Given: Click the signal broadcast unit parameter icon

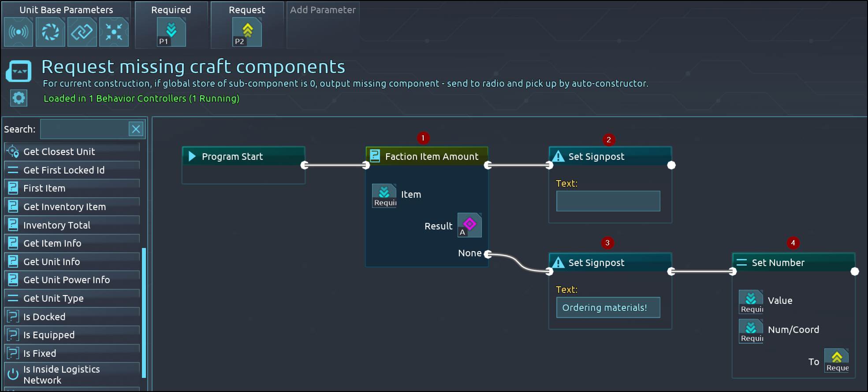Looking at the screenshot, I should coord(19,32).
